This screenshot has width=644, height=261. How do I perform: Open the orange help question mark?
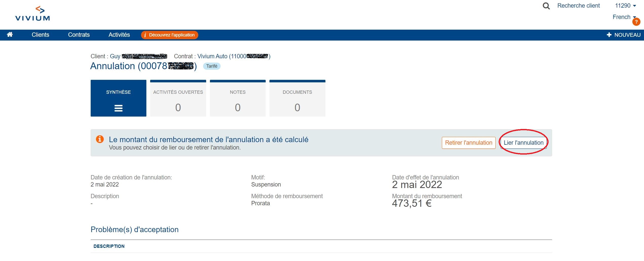tap(636, 22)
